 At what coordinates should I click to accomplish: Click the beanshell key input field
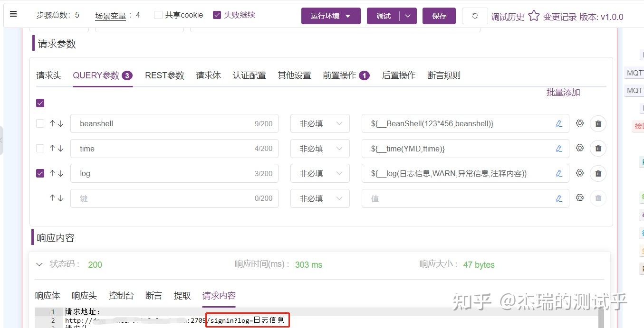pyautogui.click(x=174, y=123)
